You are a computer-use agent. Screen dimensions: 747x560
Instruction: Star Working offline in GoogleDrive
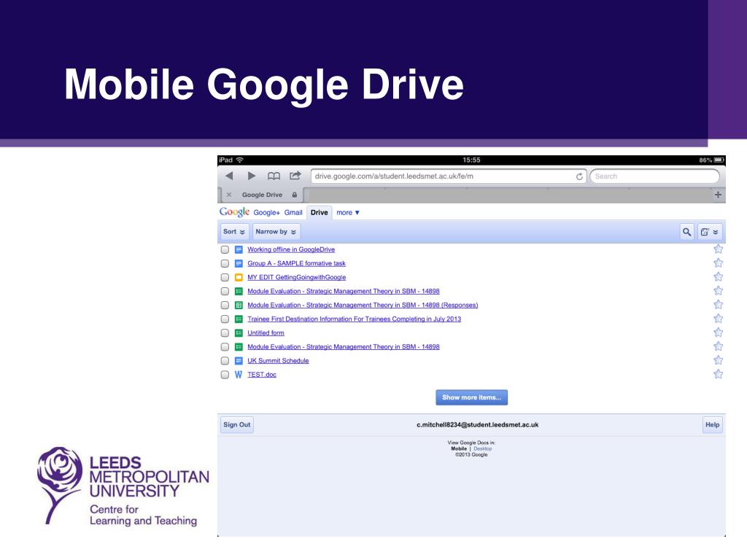(718, 249)
